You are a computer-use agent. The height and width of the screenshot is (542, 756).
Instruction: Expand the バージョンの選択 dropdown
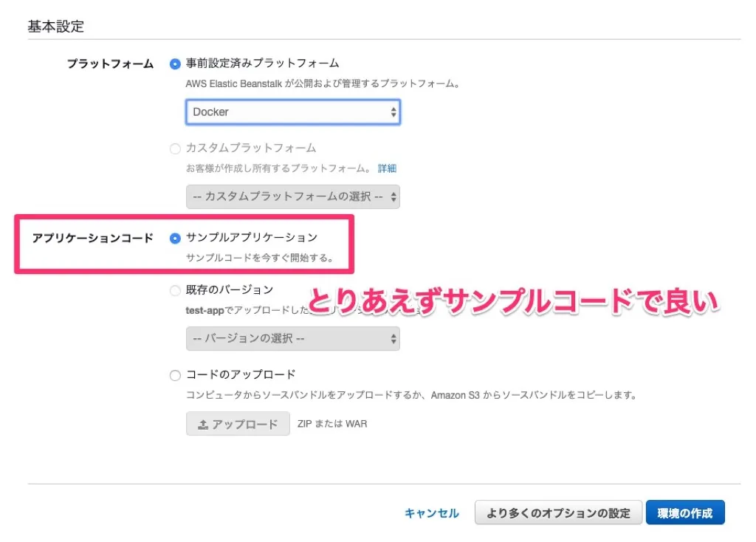point(293,338)
